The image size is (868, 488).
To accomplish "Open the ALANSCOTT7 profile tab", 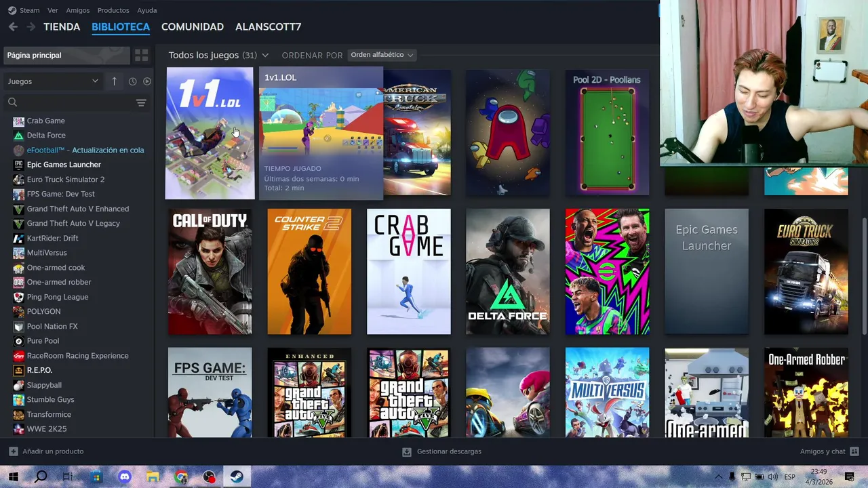I will pyautogui.click(x=269, y=27).
